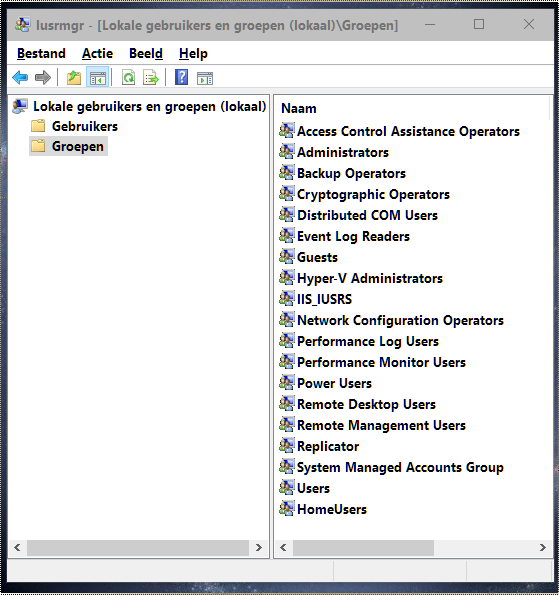Open the Actie menu
Viewport: 559px width, 595px height.
97,54
